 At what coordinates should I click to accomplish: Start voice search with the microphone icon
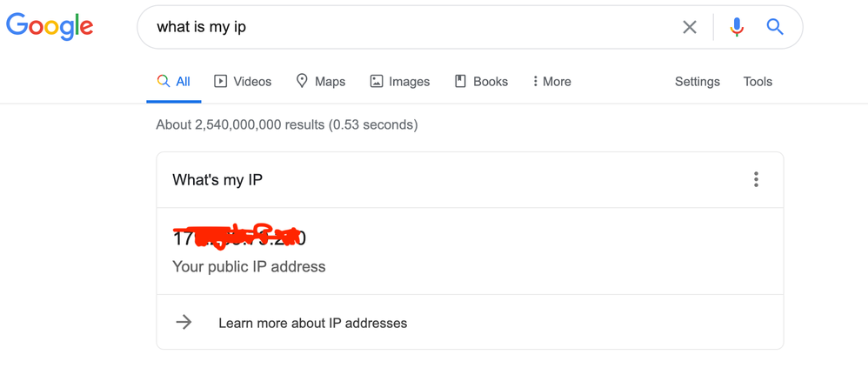(737, 27)
